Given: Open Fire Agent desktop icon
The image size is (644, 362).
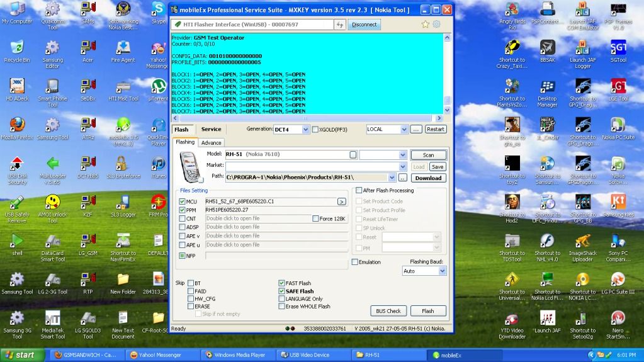Looking at the screenshot, I should pos(123,52).
